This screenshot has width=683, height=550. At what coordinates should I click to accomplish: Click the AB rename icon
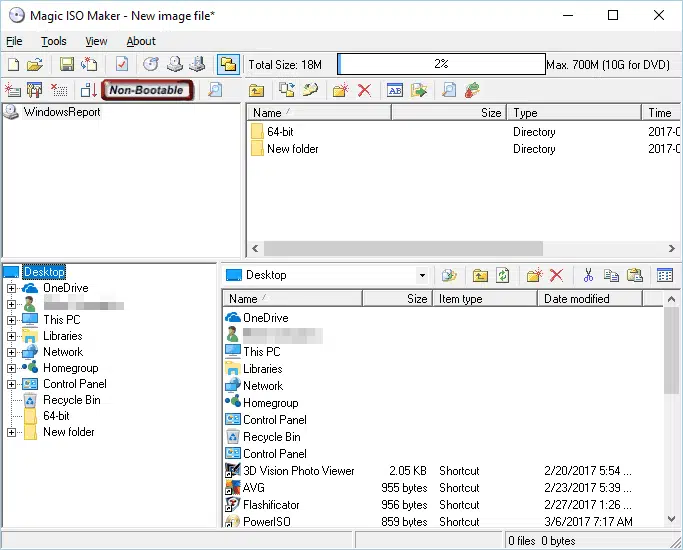[395, 91]
